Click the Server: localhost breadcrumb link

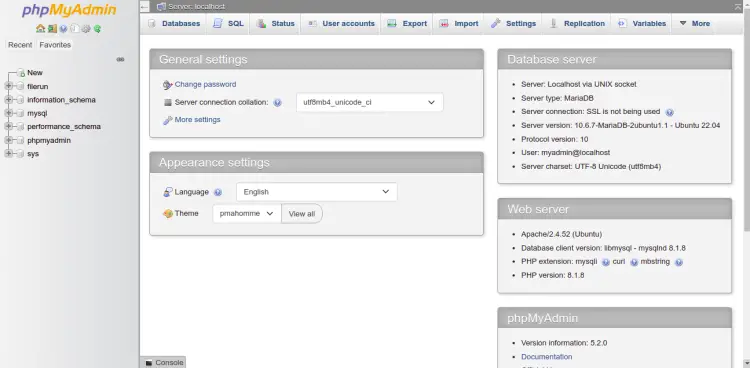(x=196, y=7)
